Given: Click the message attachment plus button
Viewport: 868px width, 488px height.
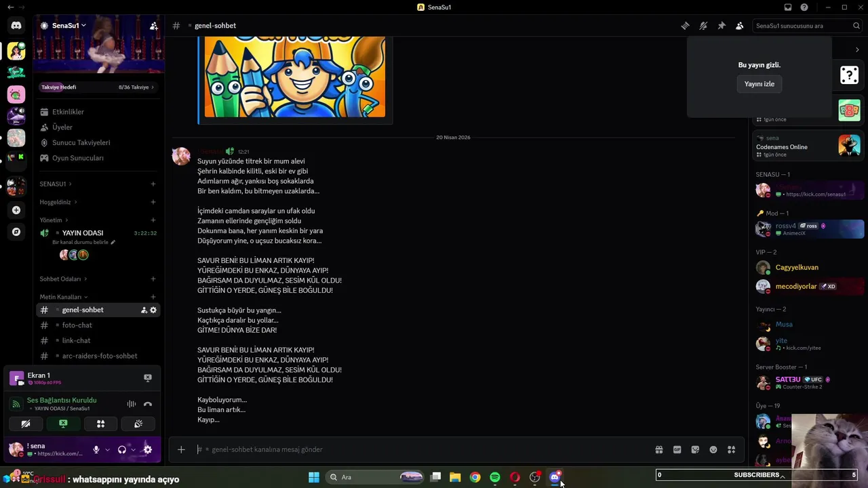Looking at the screenshot, I should 181,449.
